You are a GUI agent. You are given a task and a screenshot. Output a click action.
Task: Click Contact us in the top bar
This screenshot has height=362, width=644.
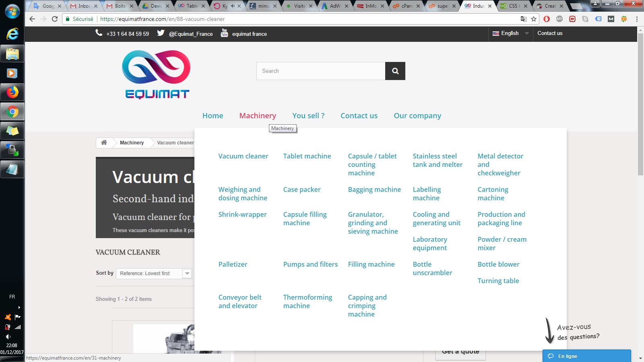550,33
